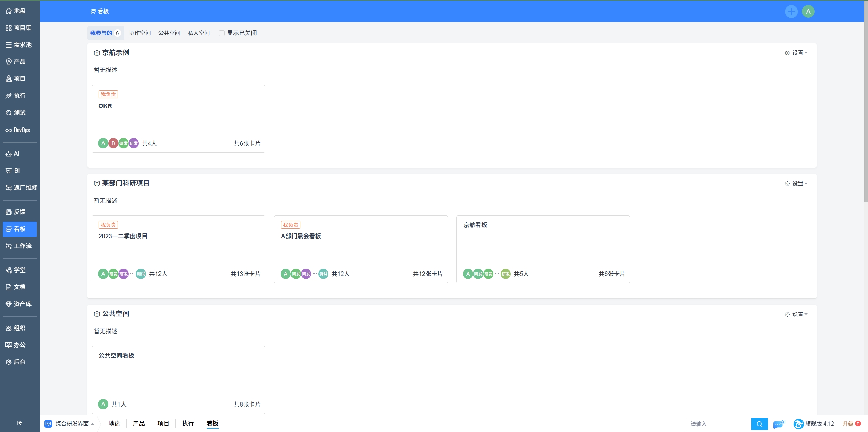Open the AI robot module
The width and height of the screenshot is (868, 432).
click(x=13, y=154)
